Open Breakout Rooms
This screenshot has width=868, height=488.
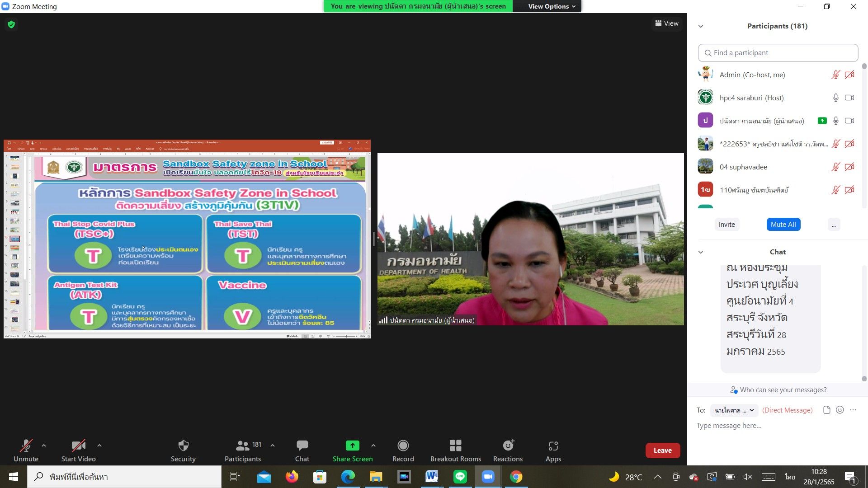pyautogui.click(x=456, y=450)
